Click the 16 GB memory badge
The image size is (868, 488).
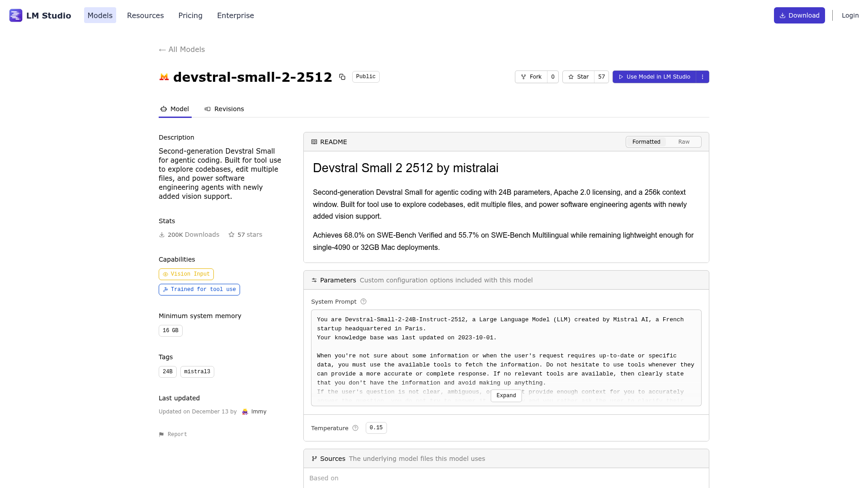point(170,331)
